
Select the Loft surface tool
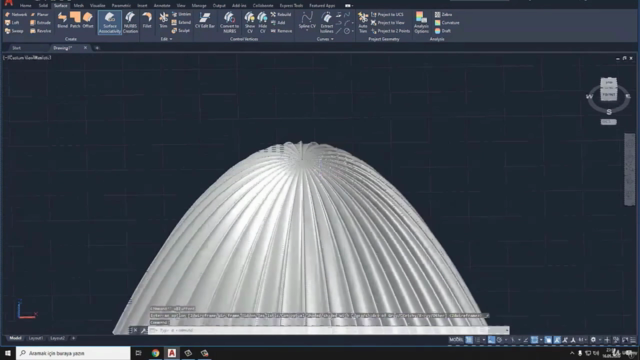point(12,23)
